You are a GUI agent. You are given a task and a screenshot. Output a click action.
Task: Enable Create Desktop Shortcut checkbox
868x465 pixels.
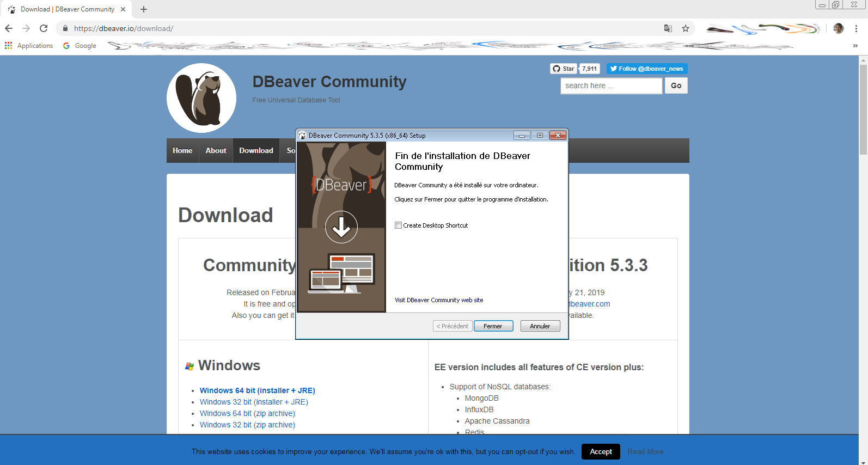coord(399,225)
